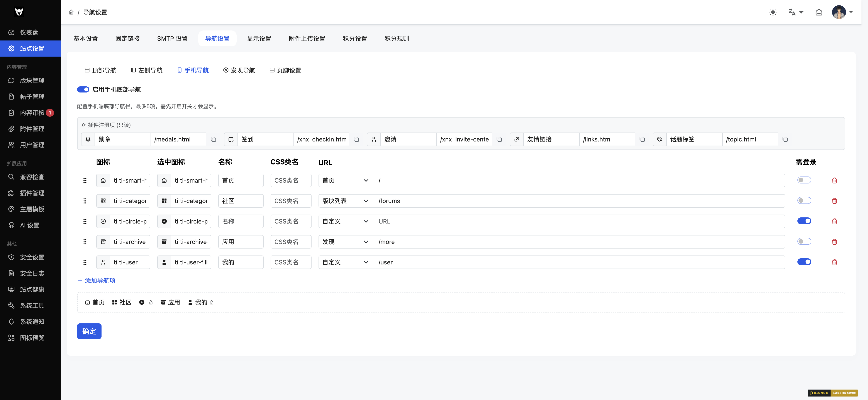The width and height of the screenshot is (868, 400).
Task: Click selected-icon preview for ti-user-fill
Action: pyautogui.click(x=164, y=262)
